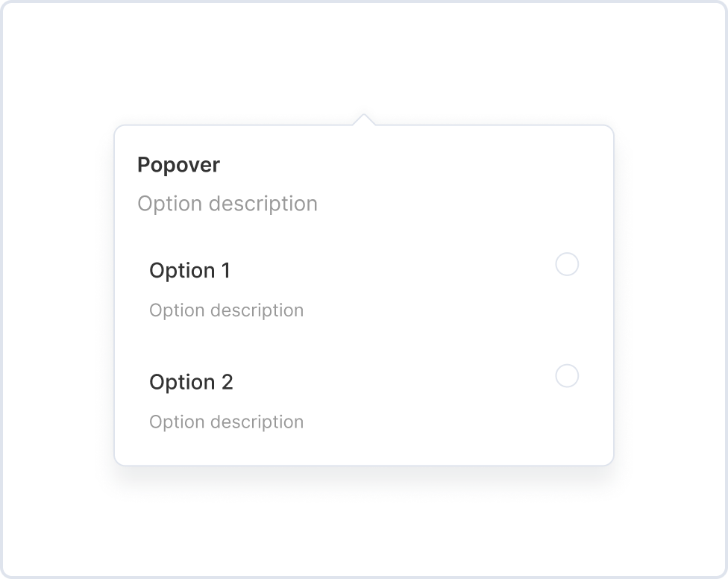Click the "Option 2" label text
728x579 pixels.
click(x=191, y=382)
